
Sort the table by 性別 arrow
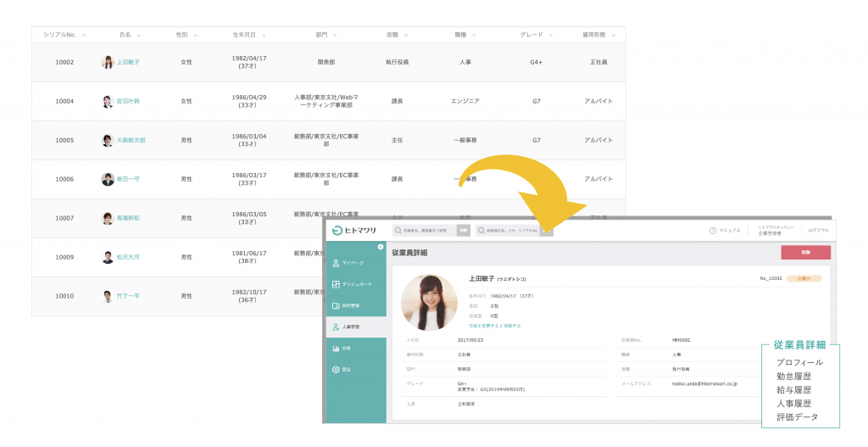point(196,36)
